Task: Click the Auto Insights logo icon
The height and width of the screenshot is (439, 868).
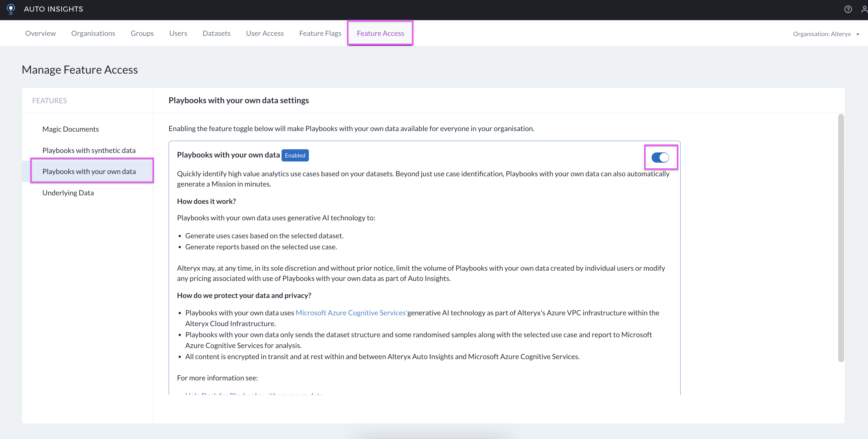Action: point(11,9)
